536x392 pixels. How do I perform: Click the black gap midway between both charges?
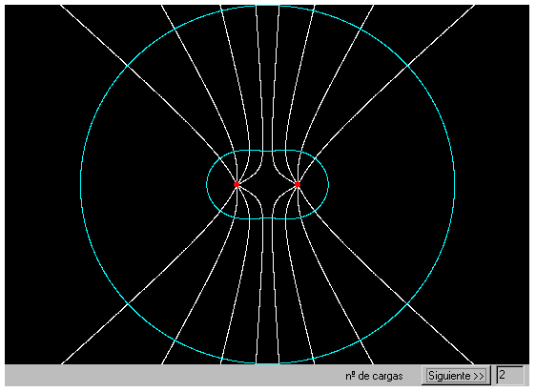pos(267,184)
